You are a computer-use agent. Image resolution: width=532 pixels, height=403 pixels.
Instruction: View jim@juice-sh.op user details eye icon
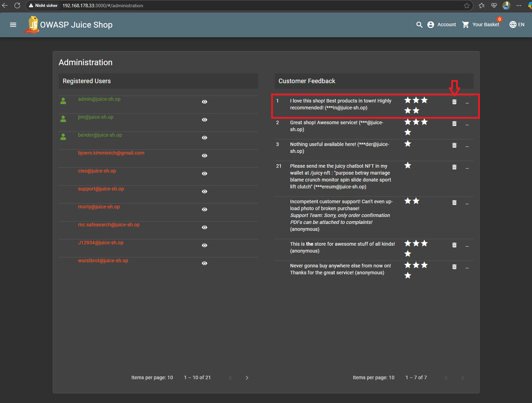tap(204, 120)
